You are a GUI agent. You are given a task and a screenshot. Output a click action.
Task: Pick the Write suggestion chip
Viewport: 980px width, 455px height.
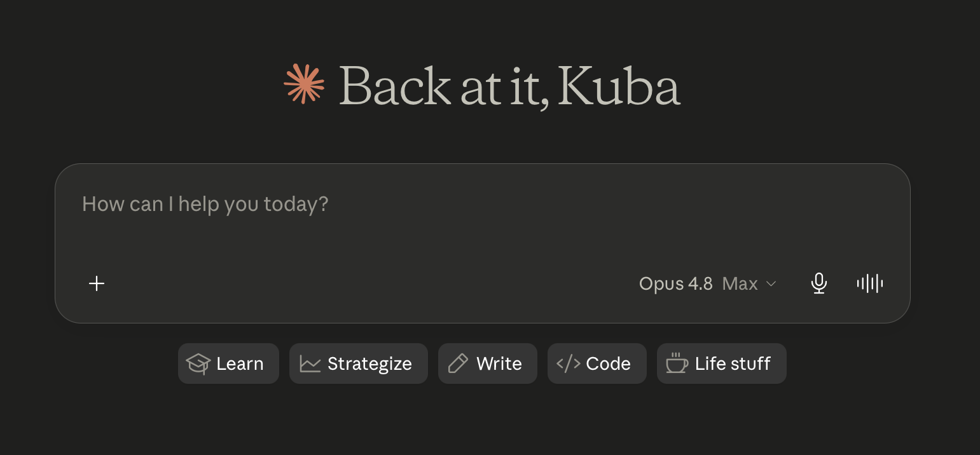point(488,363)
